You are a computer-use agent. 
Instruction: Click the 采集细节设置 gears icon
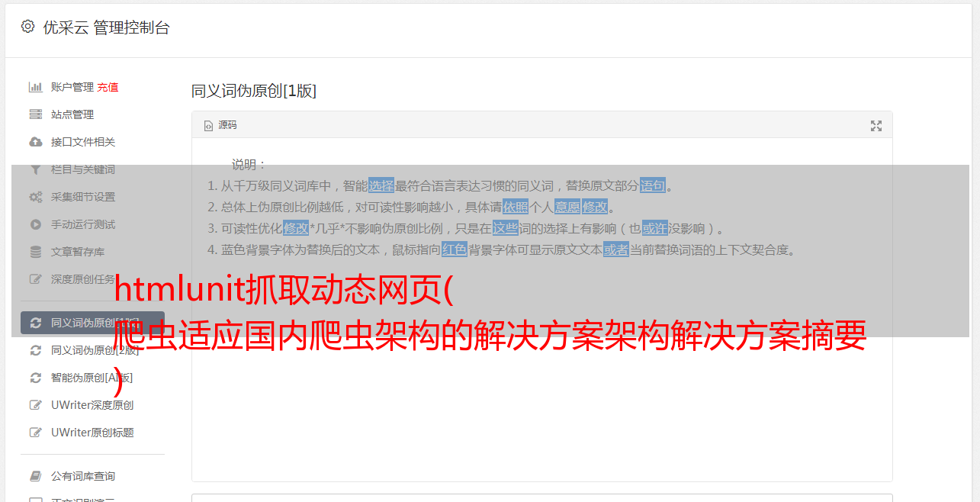(x=35, y=197)
